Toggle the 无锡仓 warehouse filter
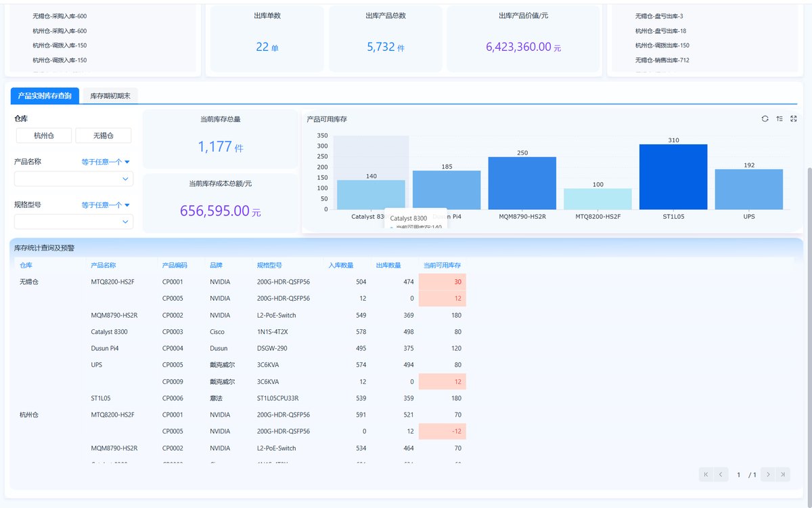 104,135
